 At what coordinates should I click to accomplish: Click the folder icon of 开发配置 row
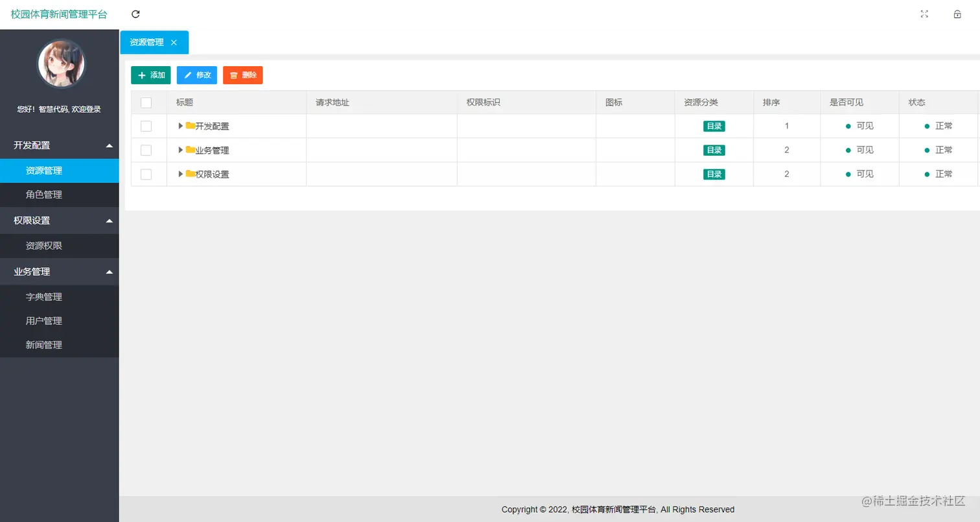(190, 125)
